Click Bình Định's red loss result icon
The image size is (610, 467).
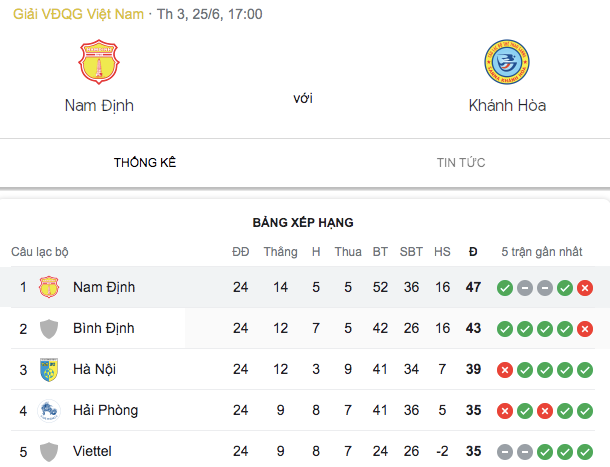point(585,329)
